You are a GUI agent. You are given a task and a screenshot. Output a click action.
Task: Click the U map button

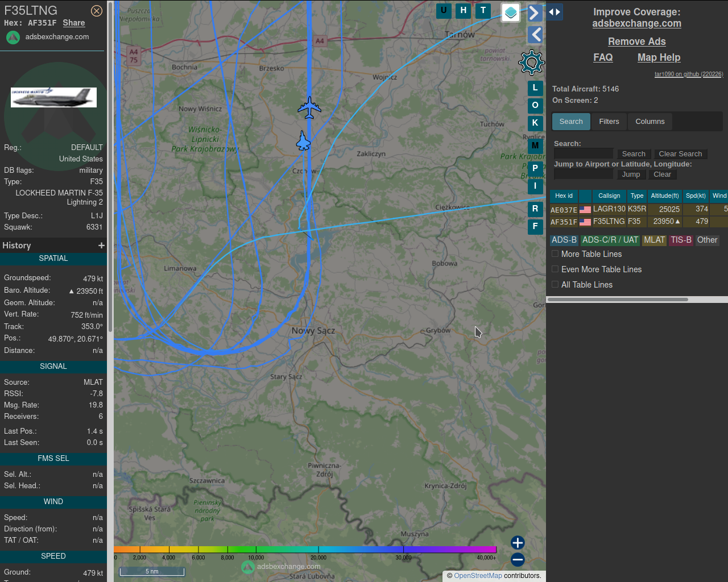pyautogui.click(x=444, y=11)
